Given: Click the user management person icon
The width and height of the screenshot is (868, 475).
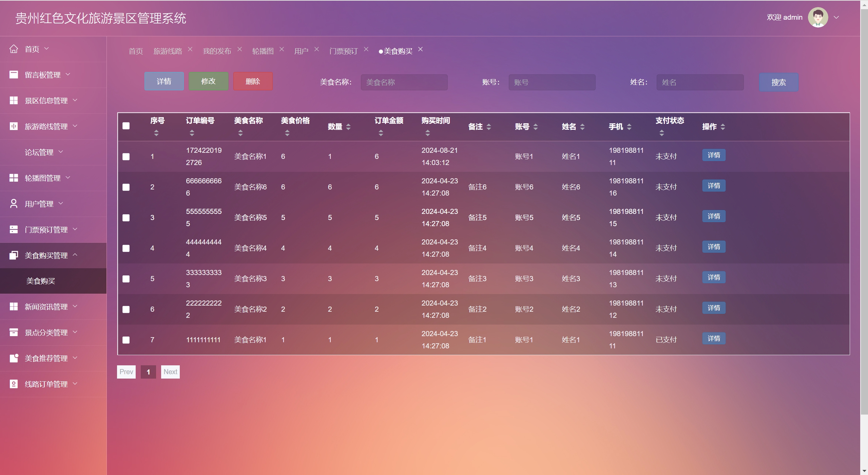Looking at the screenshot, I should point(14,204).
